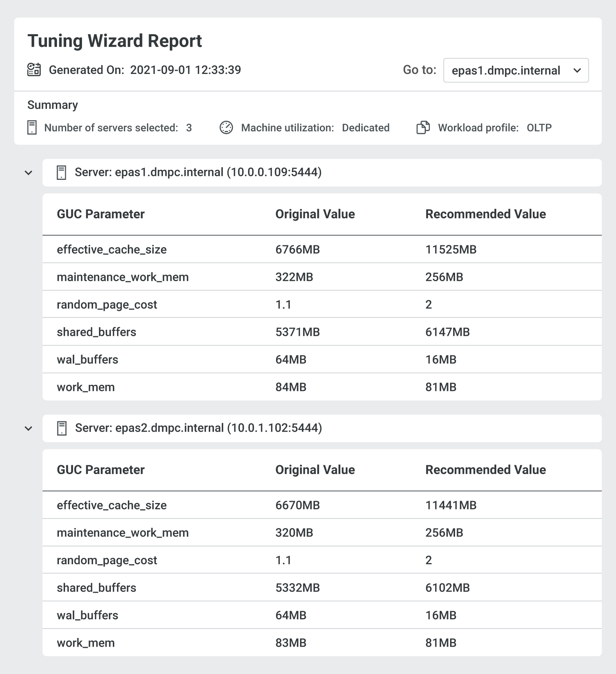Click Original Value header in epas2 table
The image size is (616, 674).
tap(315, 470)
